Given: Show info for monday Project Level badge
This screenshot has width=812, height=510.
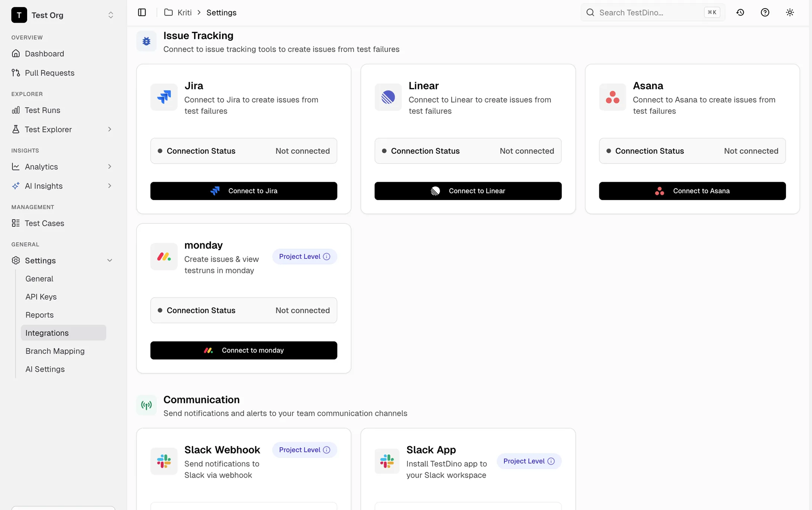Looking at the screenshot, I should 326,256.
